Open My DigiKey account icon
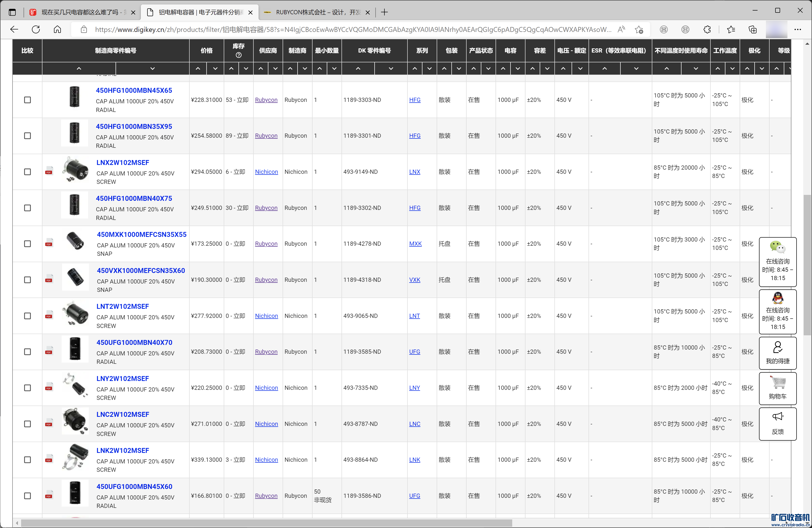 [x=778, y=347]
